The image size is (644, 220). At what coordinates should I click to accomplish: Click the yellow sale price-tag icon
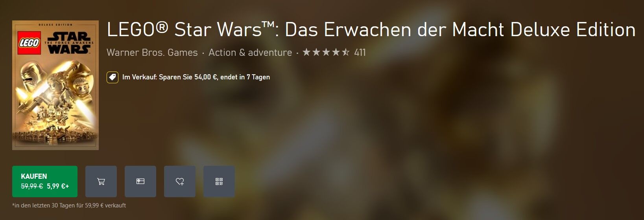point(113,77)
